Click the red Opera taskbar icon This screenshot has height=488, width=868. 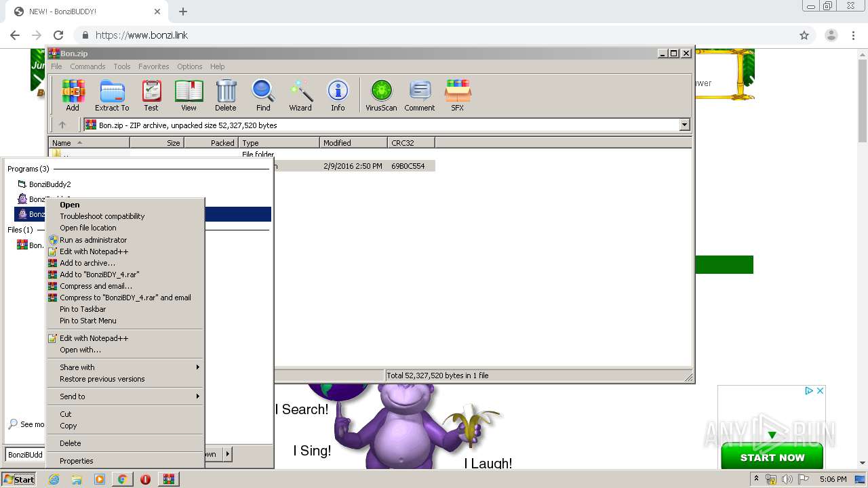point(145,479)
